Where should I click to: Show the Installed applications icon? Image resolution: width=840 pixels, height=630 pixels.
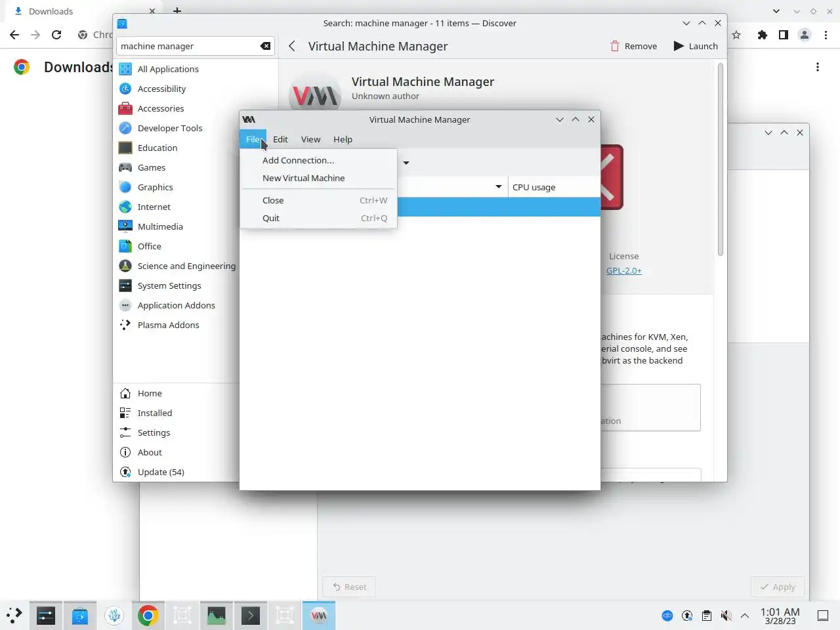125,413
